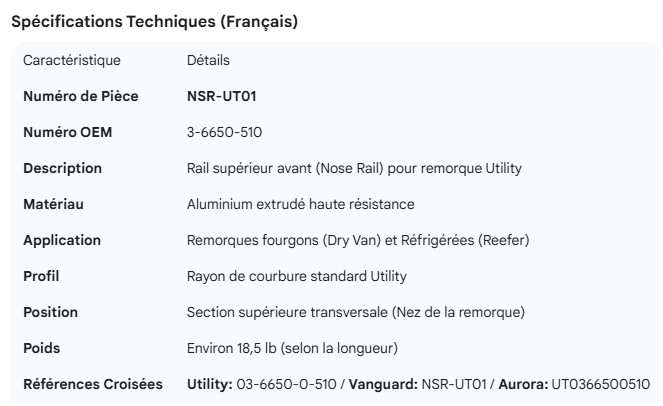Click the Caractéristique column header
Image resolution: width=663 pixels, height=406 pixels.
pyautogui.click(x=71, y=60)
